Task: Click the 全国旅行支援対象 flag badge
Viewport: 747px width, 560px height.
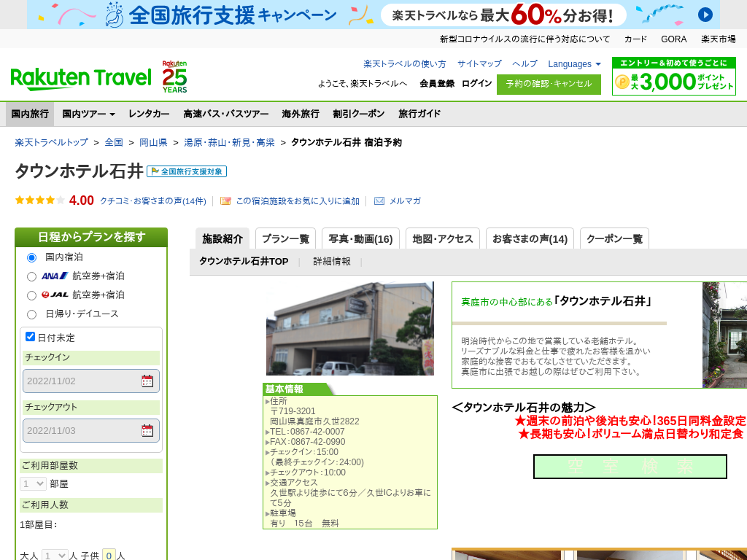Action: 187,171
